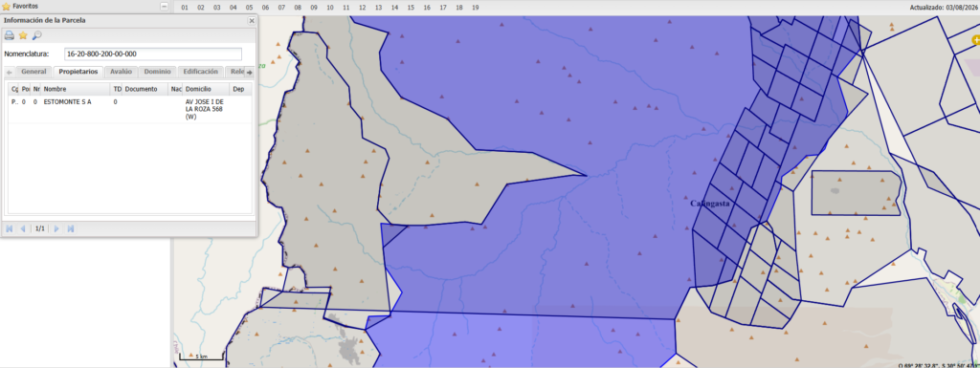The height and width of the screenshot is (368, 980).
Task: Click yellow plus marker on map
Action: 976,40
